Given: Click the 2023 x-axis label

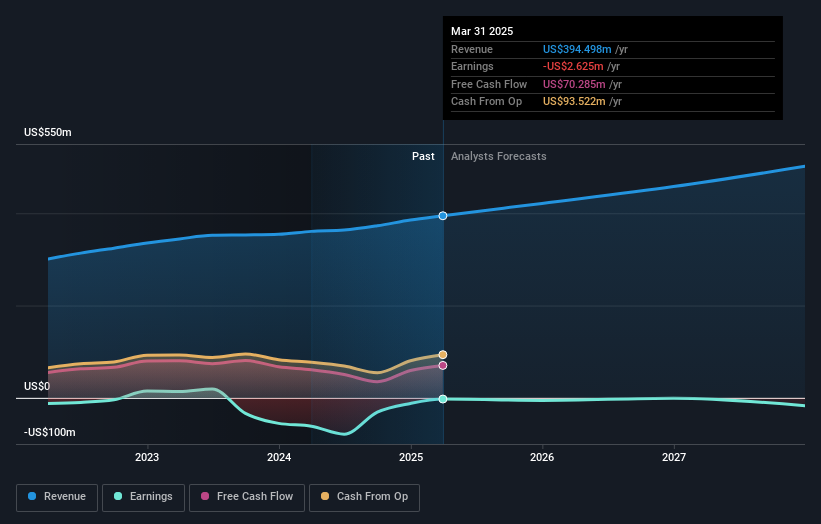Looking at the screenshot, I should 147,457.
